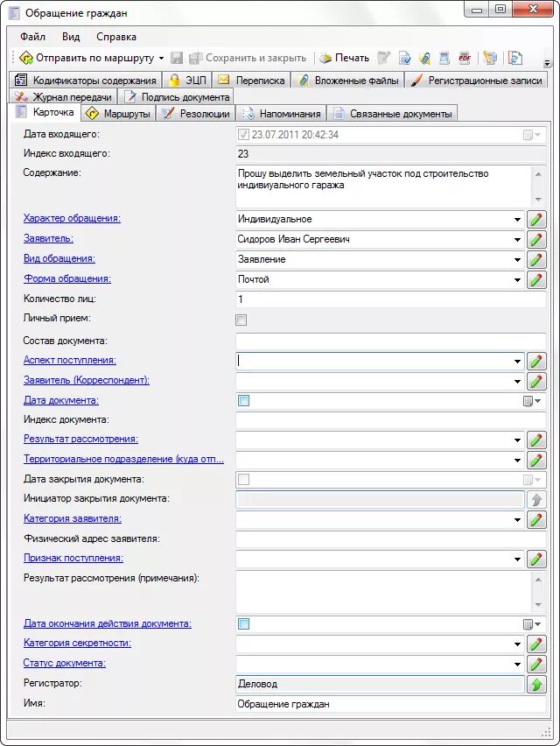Click the Отправить по маршруту button
560x746 pixels.
pos(86,58)
